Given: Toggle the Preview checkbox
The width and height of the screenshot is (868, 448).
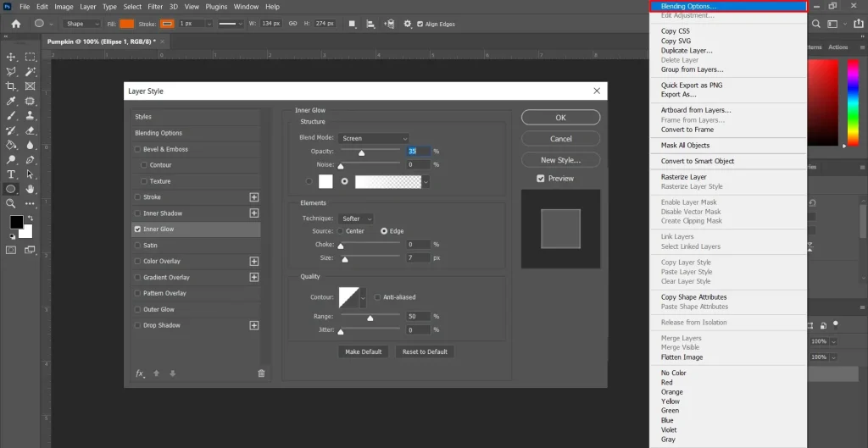Looking at the screenshot, I should (541, 179).
